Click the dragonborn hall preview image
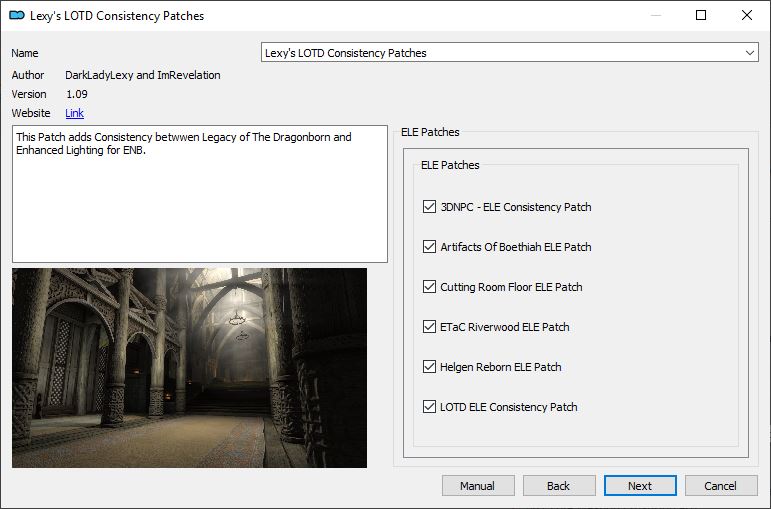Image resolution: width=771 pixels, height=509 pixels. (x=189, y=368)
